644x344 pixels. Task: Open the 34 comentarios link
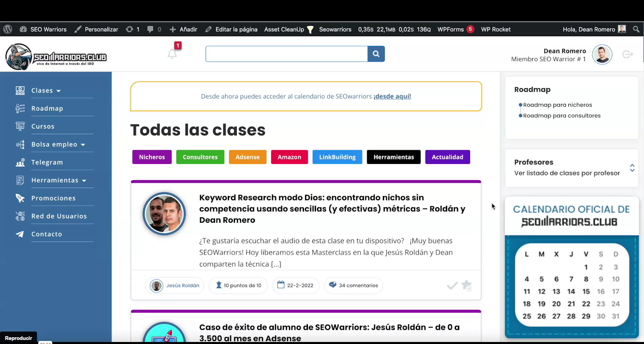pyautogui.click(x=353, y=285)
